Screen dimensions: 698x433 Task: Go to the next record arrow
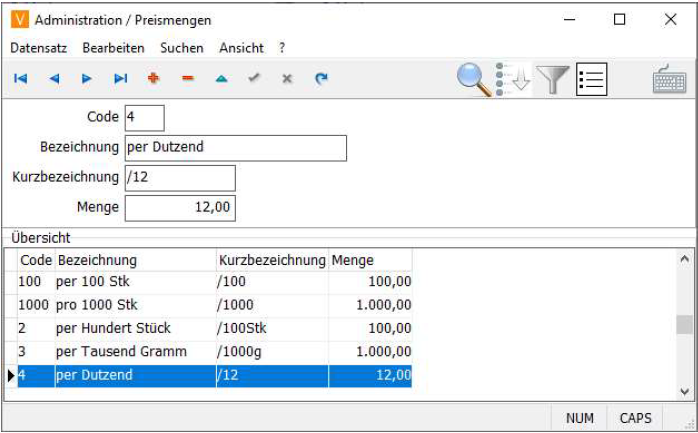[x=87, y=79]
